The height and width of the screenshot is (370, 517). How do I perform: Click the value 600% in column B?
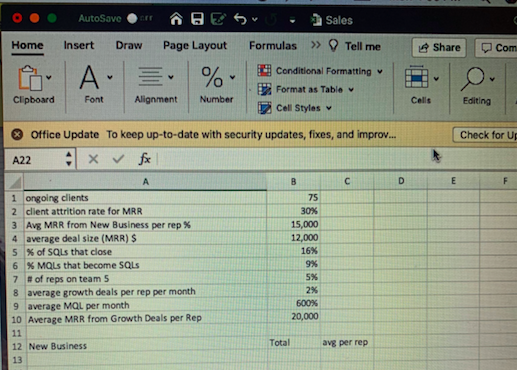click(x=307, y=303)
